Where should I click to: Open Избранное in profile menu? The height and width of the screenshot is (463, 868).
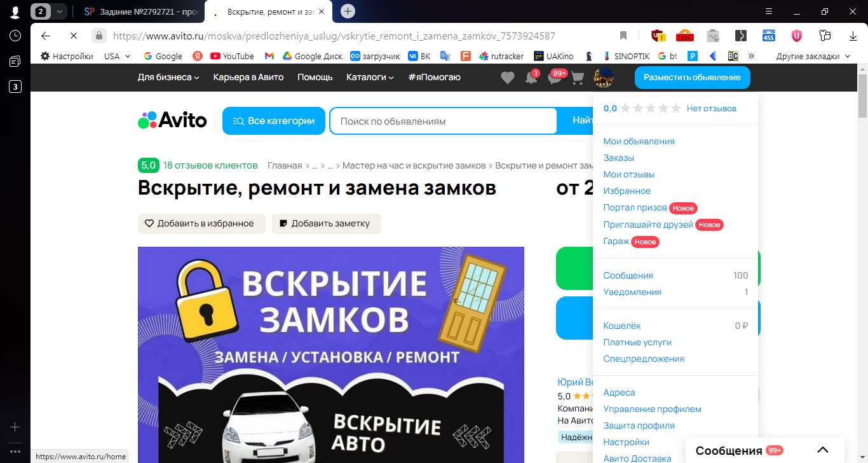[627, 191]
